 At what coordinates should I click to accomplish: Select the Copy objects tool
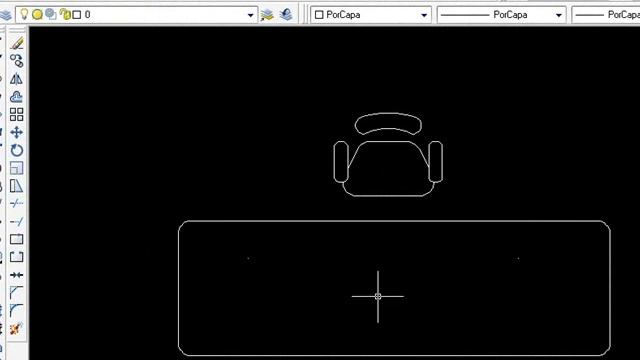[x=16, y=61]
